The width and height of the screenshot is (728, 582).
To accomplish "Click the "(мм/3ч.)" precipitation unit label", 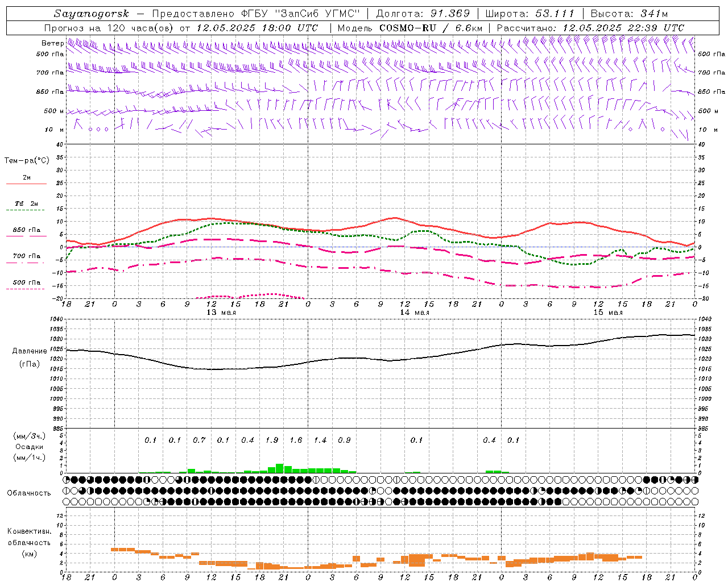I will point(29,436).
